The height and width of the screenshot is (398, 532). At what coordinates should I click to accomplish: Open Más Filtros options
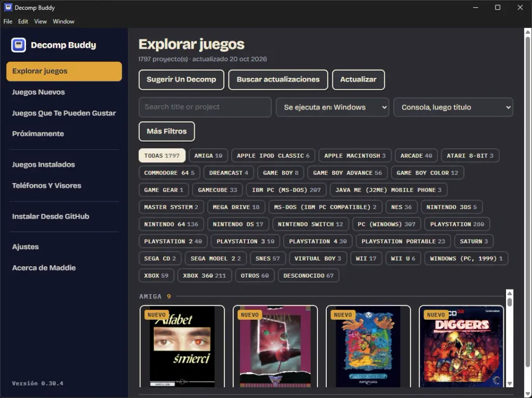(x=167, y=131)
